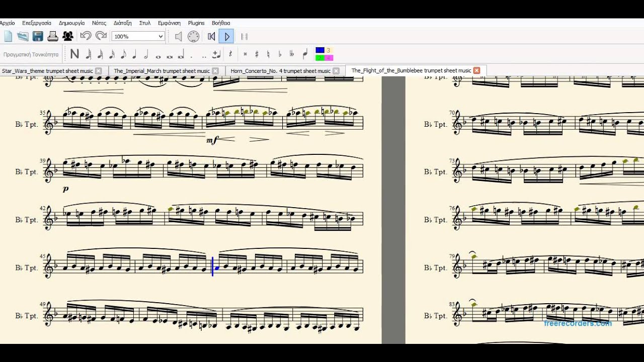
Task: Undo the last action
Action: pyautogui.click(x=86, y=36)
